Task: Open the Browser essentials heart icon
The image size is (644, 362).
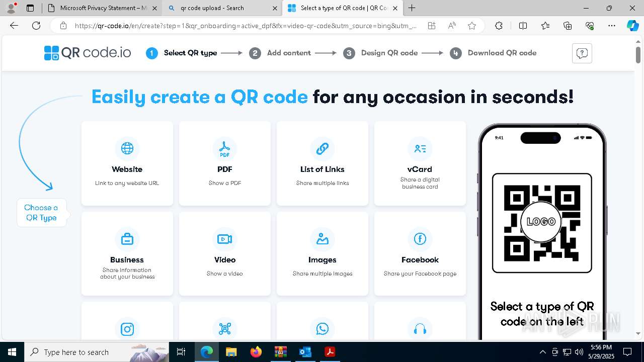Action: [590, 26]
